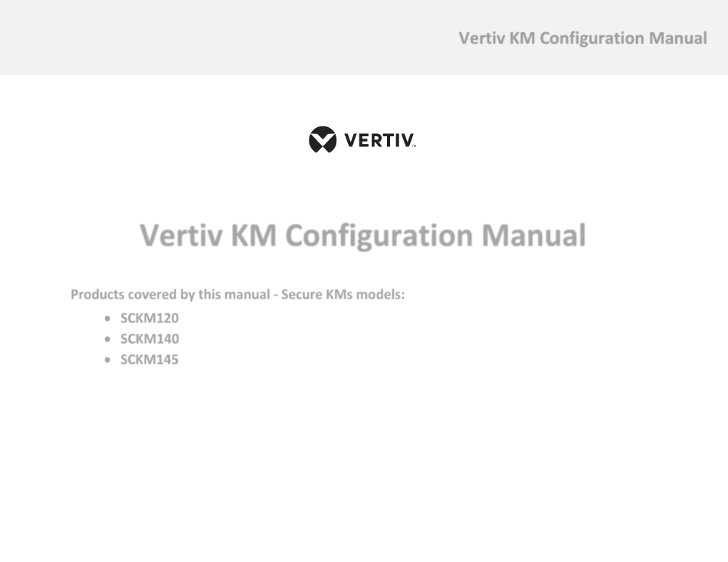Click the bullet point before SCKM140
Screen dimensions: 728x562
[x=108, y=339]
